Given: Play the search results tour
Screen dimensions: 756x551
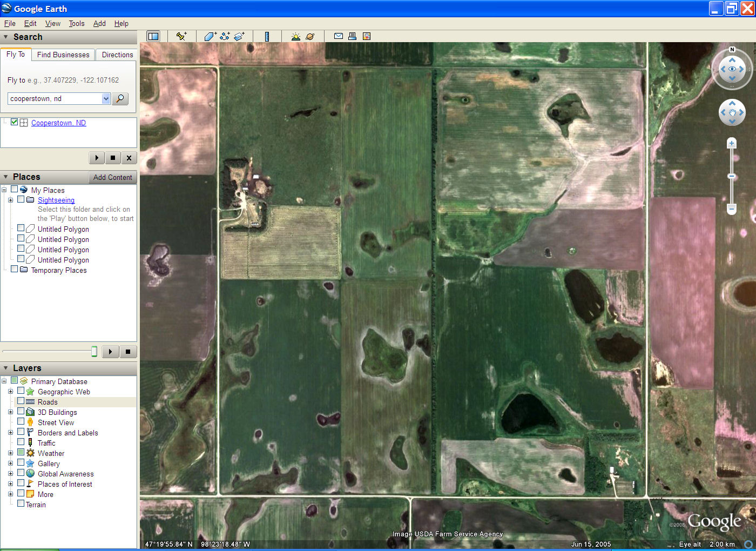Looking at the screenshot, I should click(x=97, y=158).
